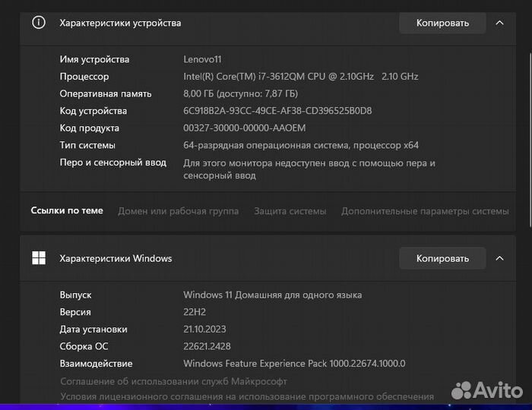The image size is (532, 410).
Task: Select the OS build value 22621.2428
Action: 207,346
